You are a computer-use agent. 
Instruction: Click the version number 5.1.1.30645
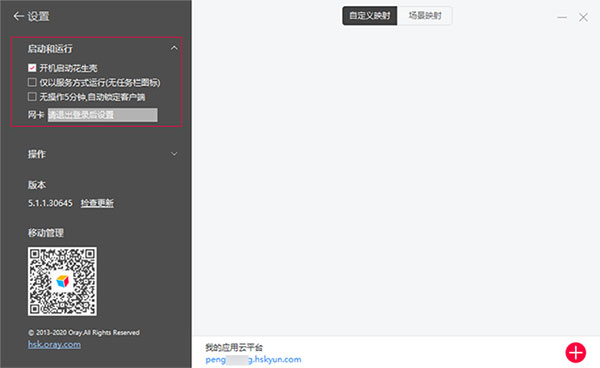[x=50, y=203]
